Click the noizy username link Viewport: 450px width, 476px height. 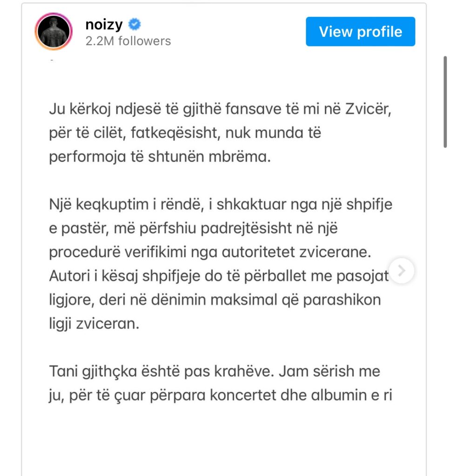tap(104, 24)
